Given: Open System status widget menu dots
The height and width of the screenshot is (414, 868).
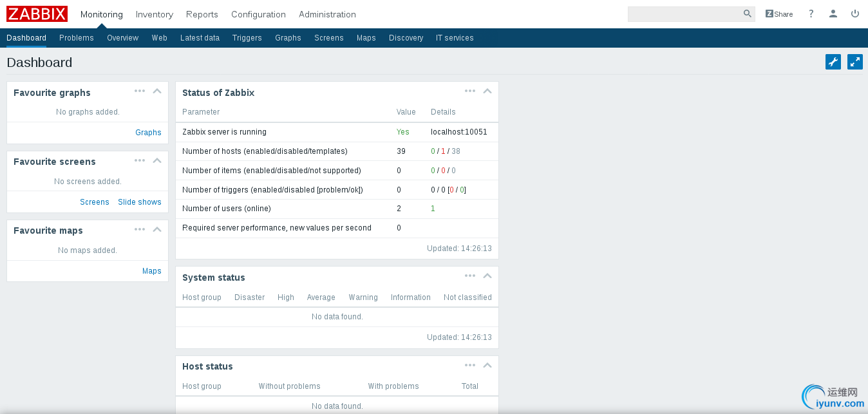Looking at the screenshot, I should tap(470, 276).
